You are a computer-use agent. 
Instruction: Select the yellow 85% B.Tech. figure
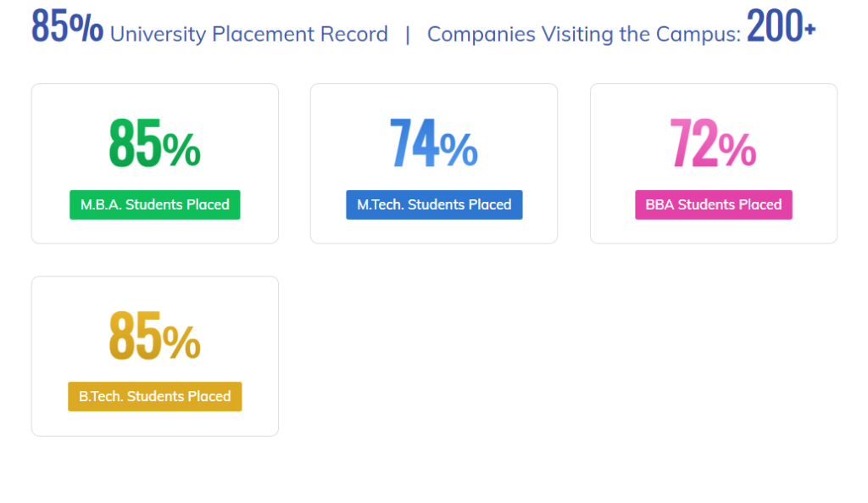point(154,336)
